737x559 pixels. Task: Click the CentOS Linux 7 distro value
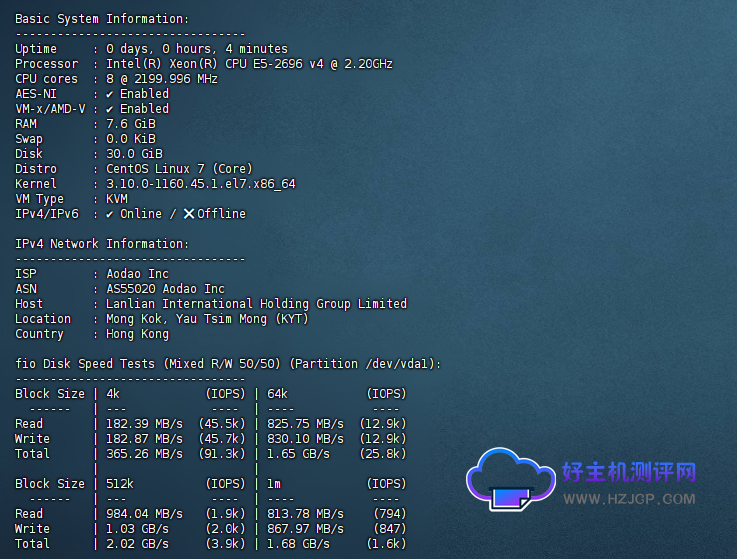click(x=179, y=168)
